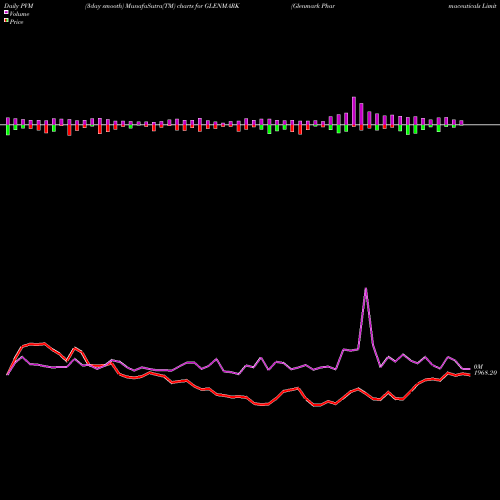Click the 'Glenmark Phar' company name text

pyautogui.click(x=313, y=6)
